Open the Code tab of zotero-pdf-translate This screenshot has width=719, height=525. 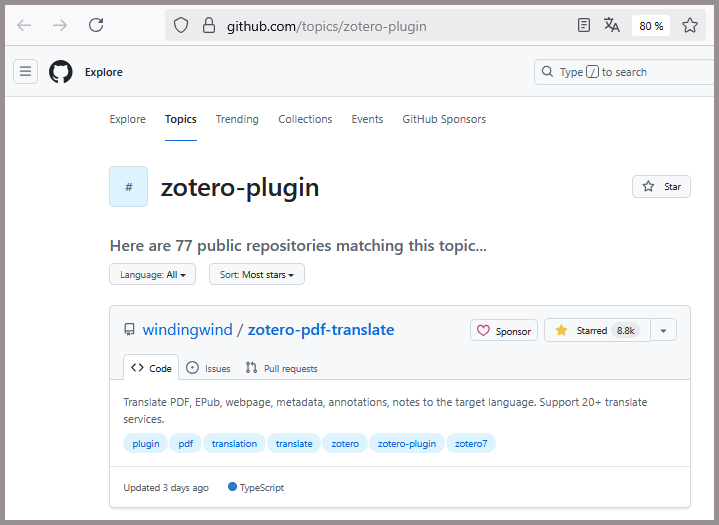pos(151,368)
